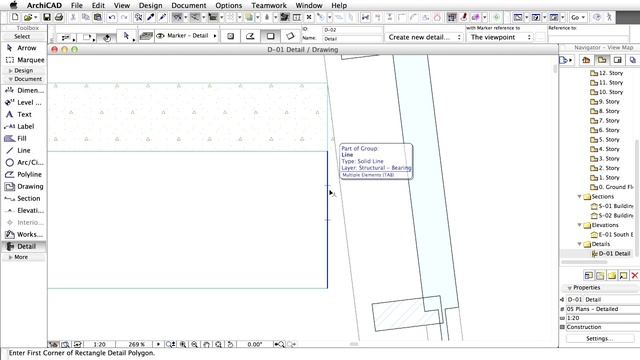Image resolution: width=640 pixels, height=360 pixels.
Task: Click the 0.00° orientation button
Action: 254,344
